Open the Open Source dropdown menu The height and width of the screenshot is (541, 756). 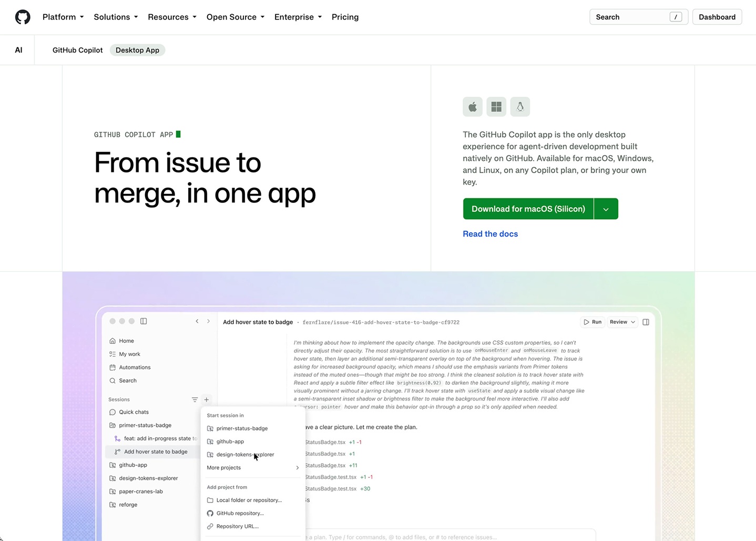[x=235, y=17]
